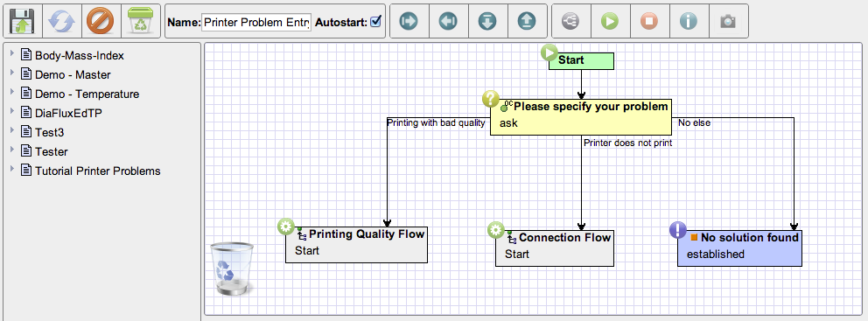Click gear icon on Connection Flow node
This screenshot has height=321, width=868.
point(496,230)
